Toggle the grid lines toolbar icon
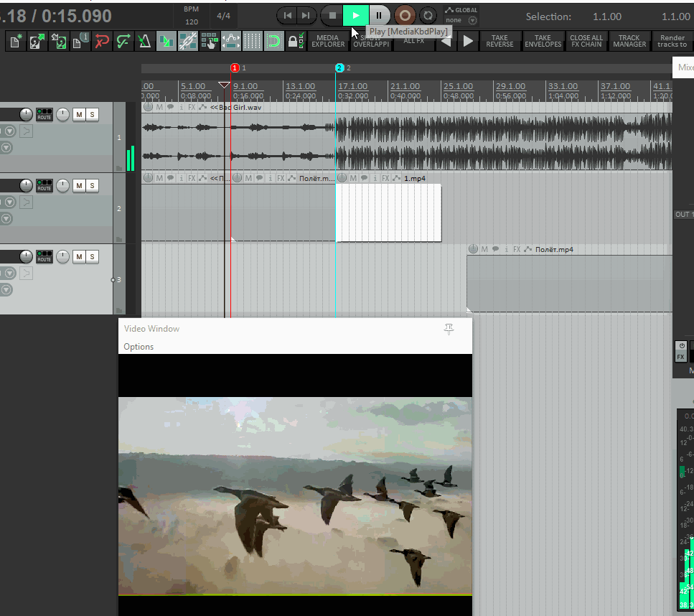This screenshot has height=616, width=694. point(253,42)
